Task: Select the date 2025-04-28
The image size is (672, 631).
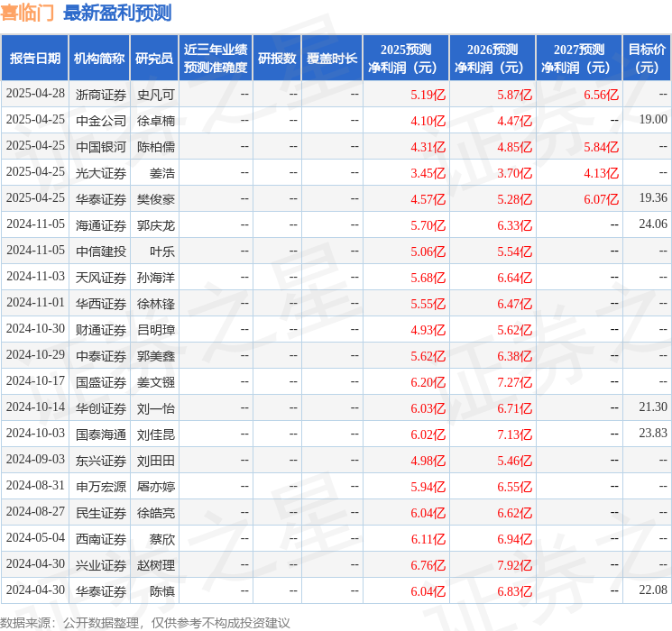Action: coord(35,94)
